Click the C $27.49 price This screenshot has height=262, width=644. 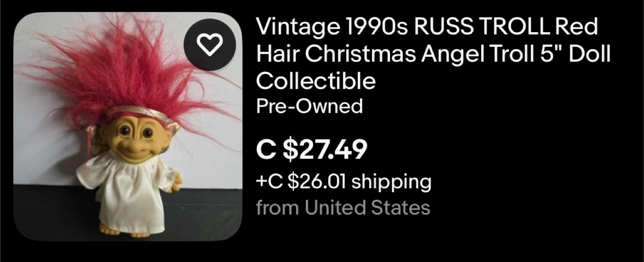312,149
